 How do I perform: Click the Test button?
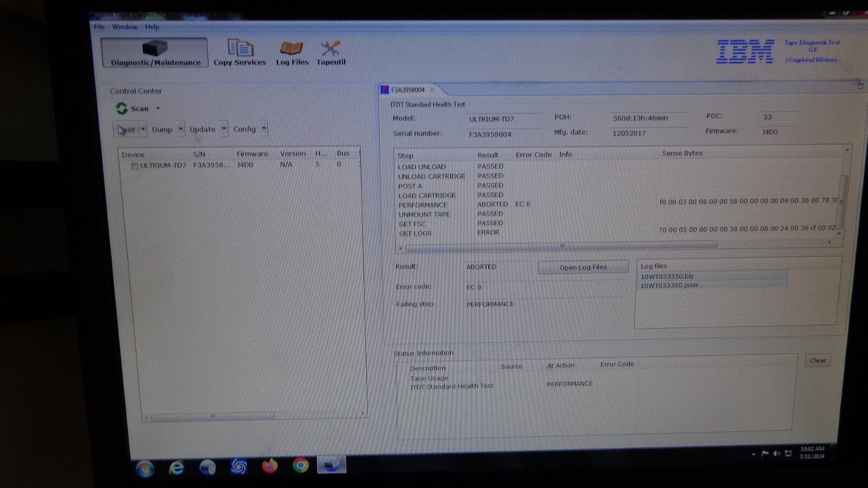pos(126,130)
